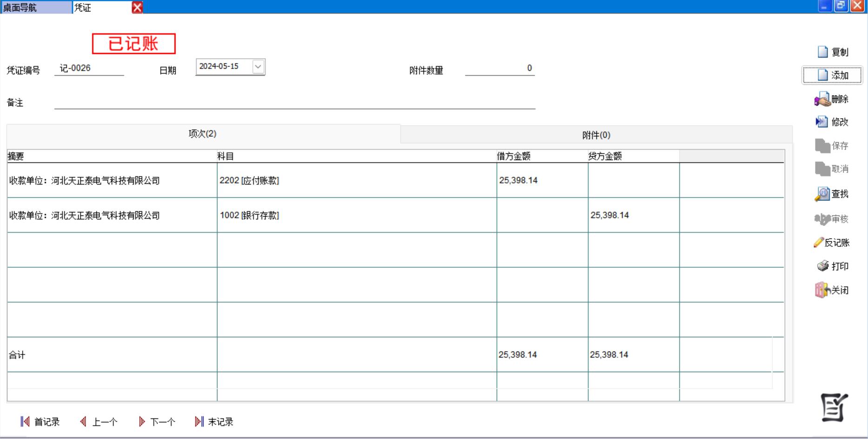Close the 凭证 tab with red X
The image size is (868, 439).
pyautogui.click(x=137, y=7)
